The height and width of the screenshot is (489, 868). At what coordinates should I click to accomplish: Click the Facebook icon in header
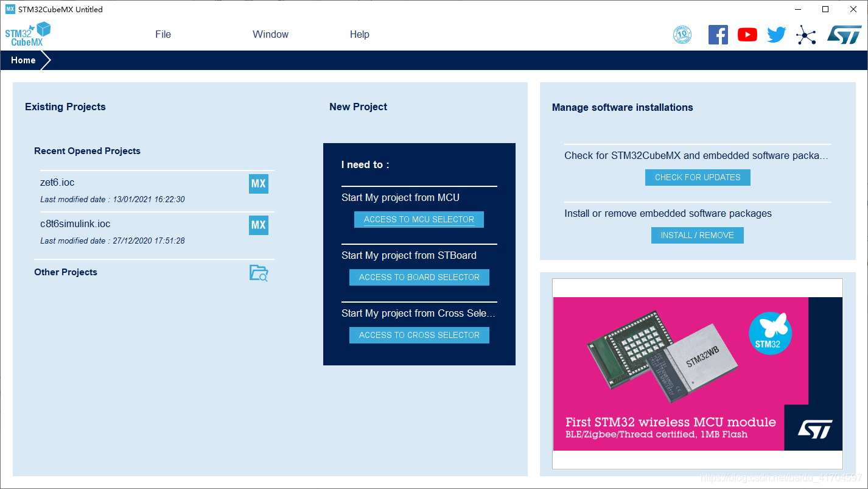tap(718, 35)
